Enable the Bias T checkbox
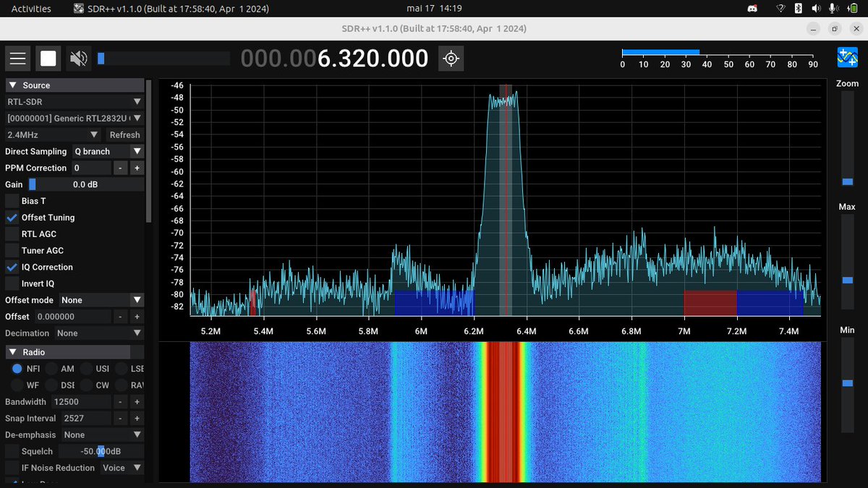The height and width of the screenshot is (488, 868). (12, 201)
